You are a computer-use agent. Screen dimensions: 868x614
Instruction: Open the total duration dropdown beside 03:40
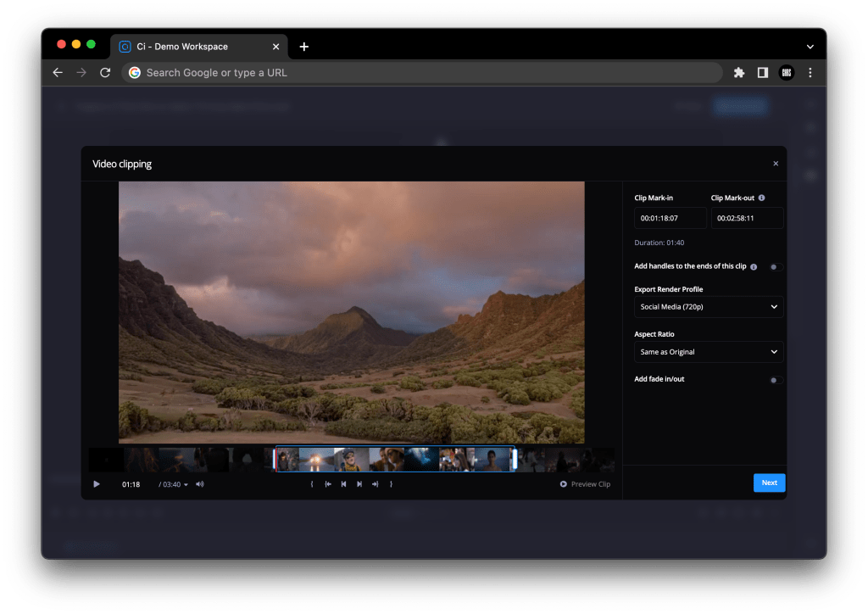(x=187, y=484)
